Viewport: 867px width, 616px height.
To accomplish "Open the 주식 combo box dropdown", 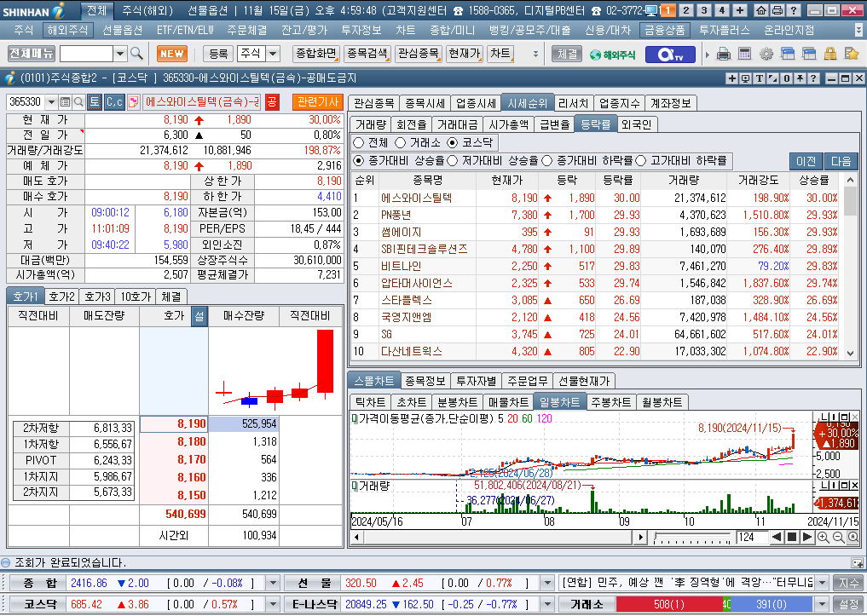I will (273, 54).
